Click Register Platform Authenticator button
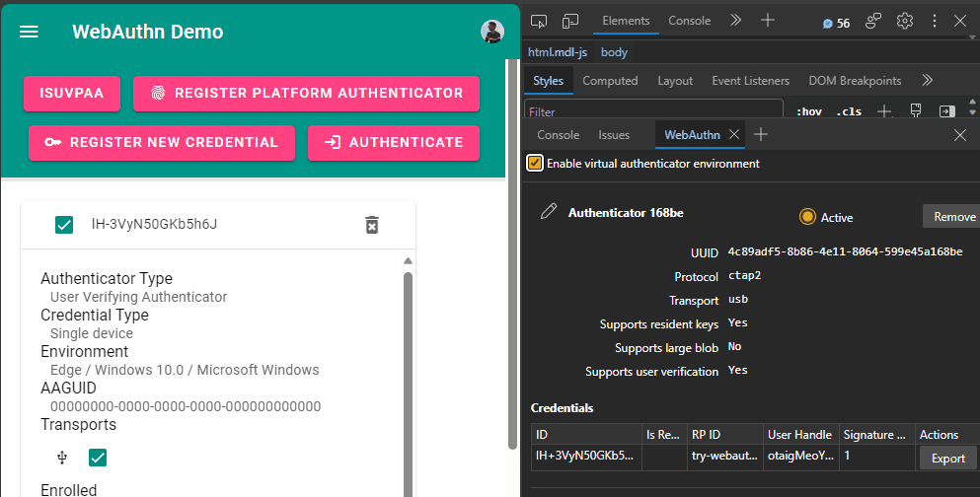Viewport: 980px width, 497px height. click(306, 93)
